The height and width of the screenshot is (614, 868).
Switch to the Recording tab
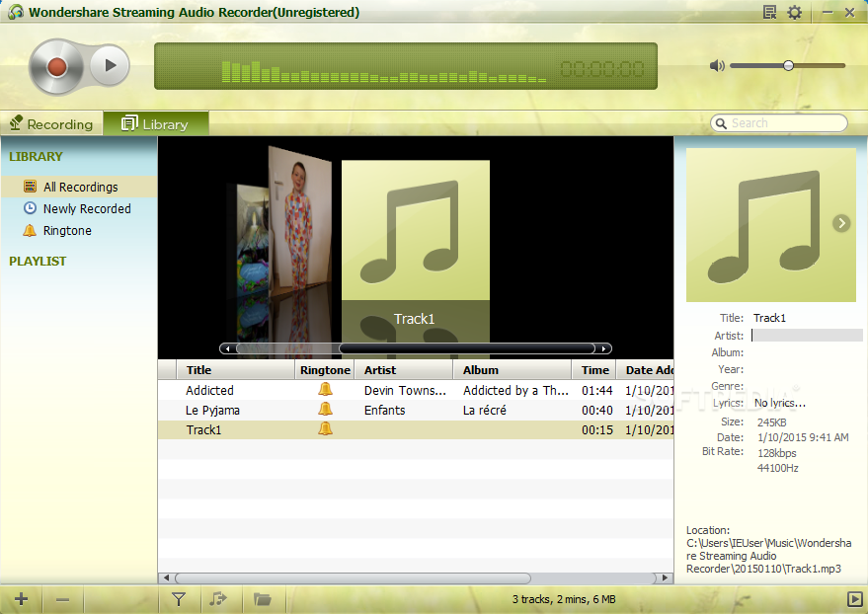tap(51, 124)
